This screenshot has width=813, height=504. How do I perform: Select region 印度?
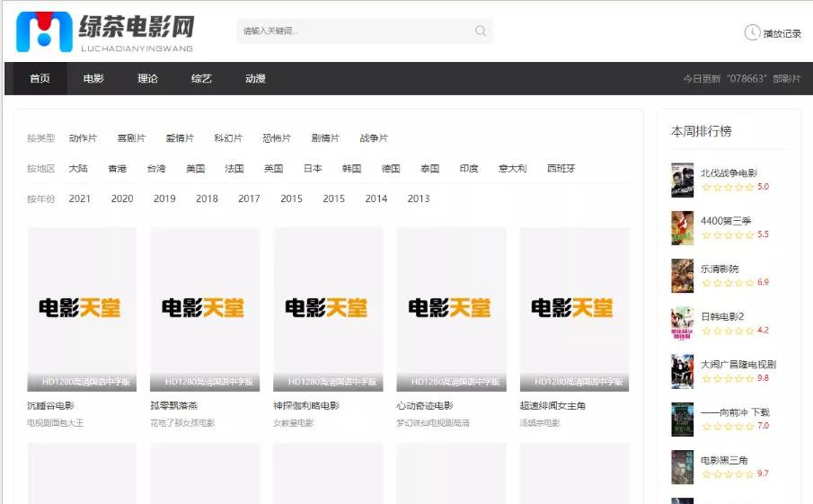[469, 169]
